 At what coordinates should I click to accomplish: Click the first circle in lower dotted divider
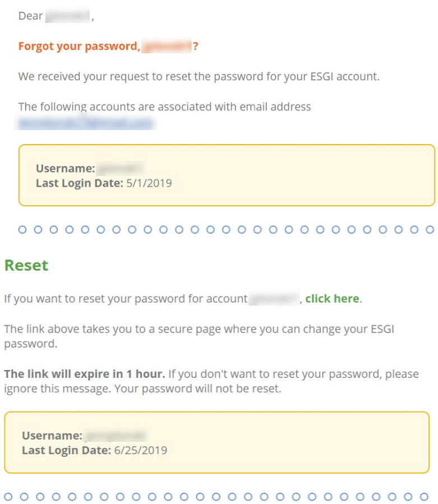(8, 497)
